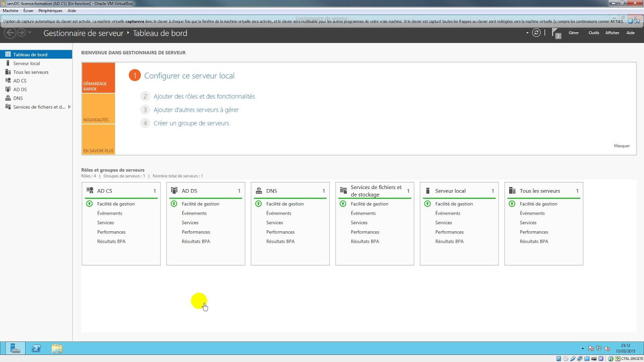Click Serveur local green status icon
Screen dimensions: 644x362
(428, 204)
